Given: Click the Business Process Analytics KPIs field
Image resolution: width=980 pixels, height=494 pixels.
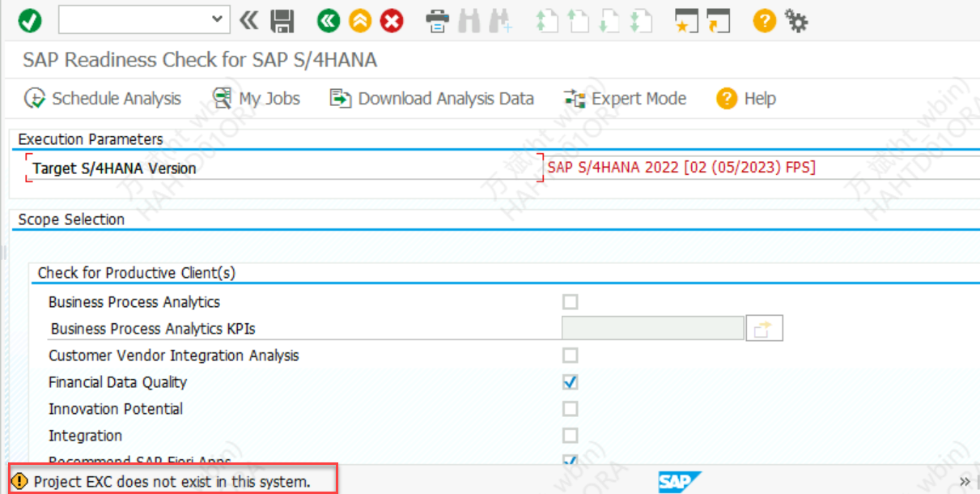Looking at the screenshot, I should pyautogui.click(x=652, y=329).
